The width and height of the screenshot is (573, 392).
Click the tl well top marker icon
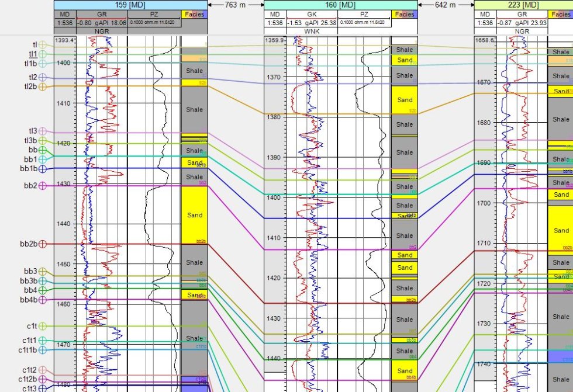pyautogui.click(x=43, y=45)
